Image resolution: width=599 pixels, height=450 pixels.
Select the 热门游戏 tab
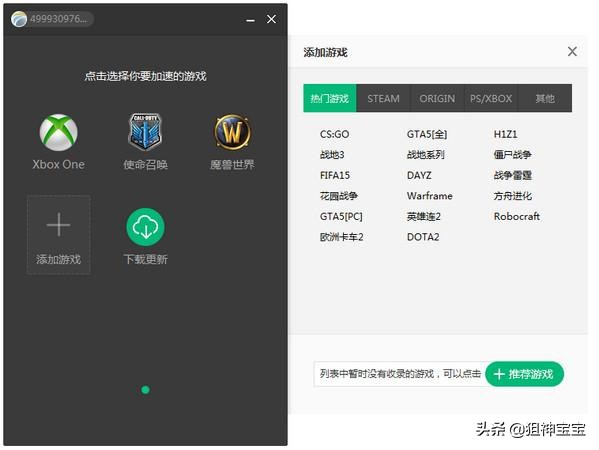click(x=330, y=99)
